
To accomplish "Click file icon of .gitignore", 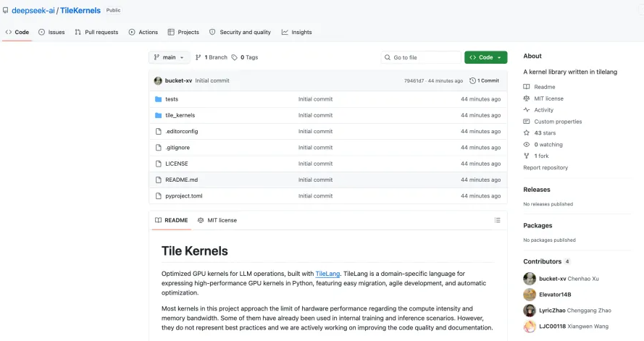I will pyautogui.click(x=159, y=147).
